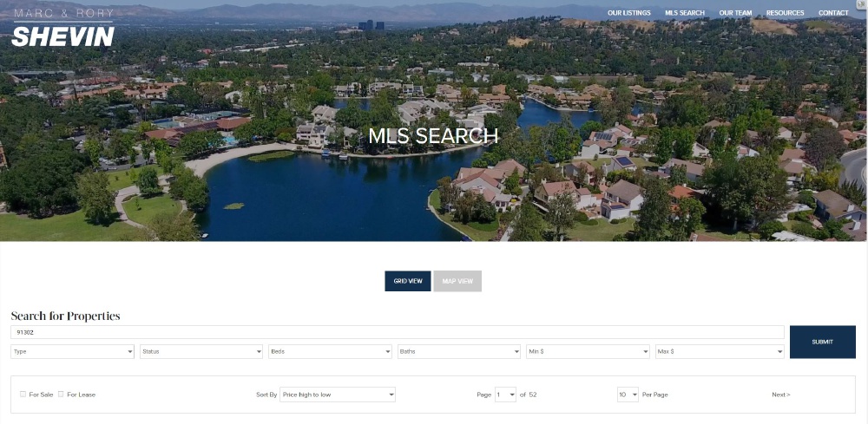The image size is (868, 424).
Task: Open the Our Listings menu item
Action: pyautogui.click(x=628, y=13)
